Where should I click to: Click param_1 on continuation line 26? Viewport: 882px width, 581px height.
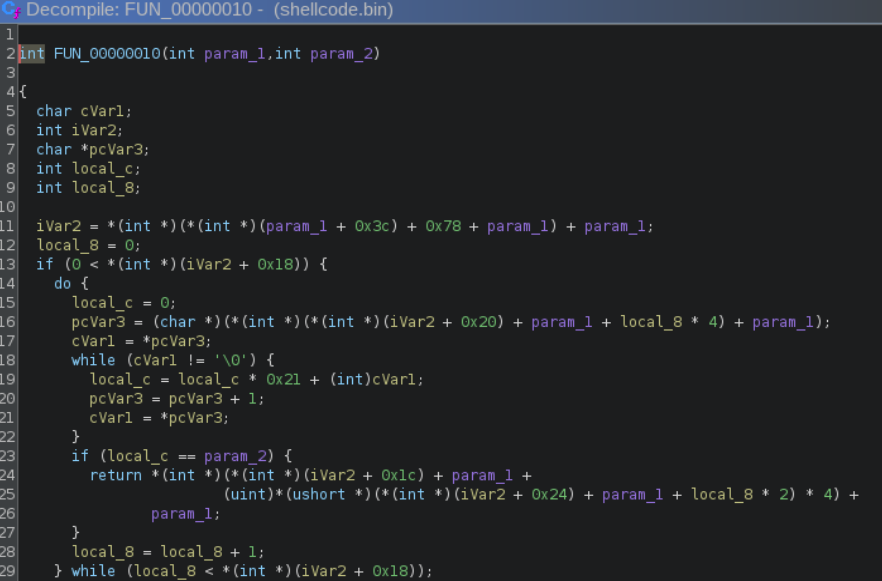181,514
